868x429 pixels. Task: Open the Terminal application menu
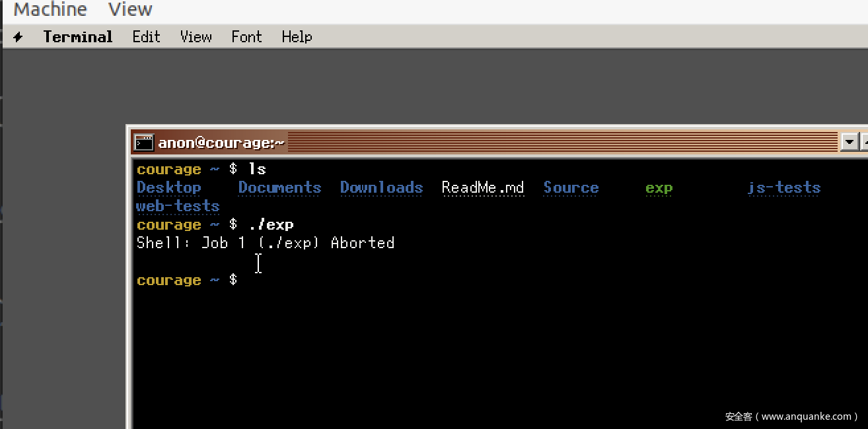tap(78, 37)
